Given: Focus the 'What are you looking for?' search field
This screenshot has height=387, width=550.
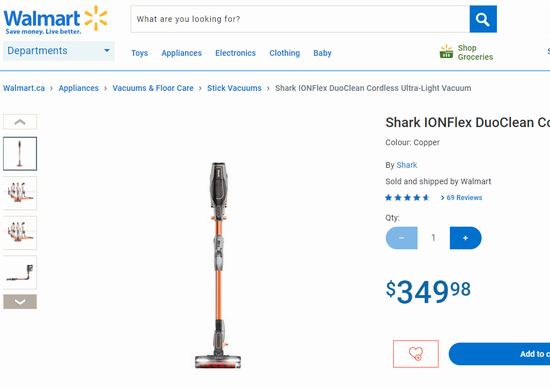Looking at the screenshot, I should click(300, 19).
